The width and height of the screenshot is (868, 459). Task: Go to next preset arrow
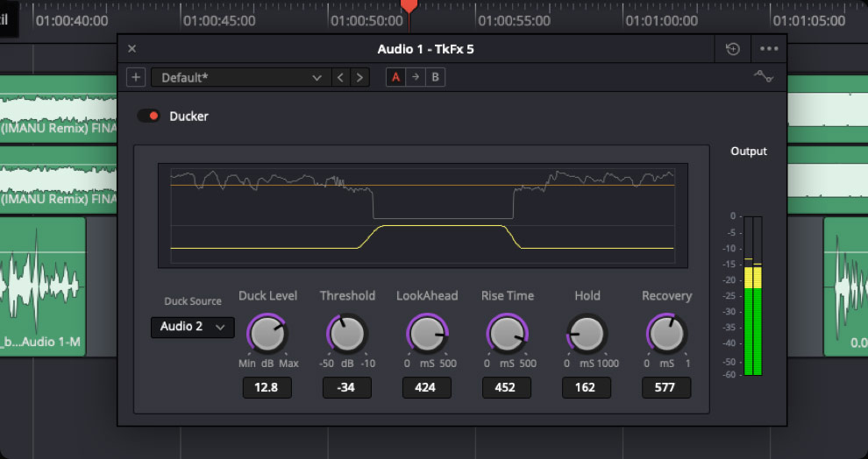tap(359, 77)
